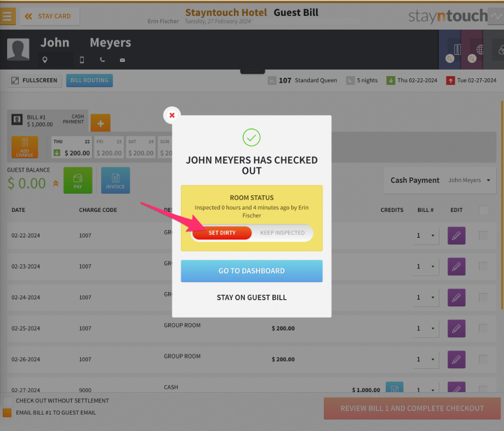Click the email envelope icon
The width and height of the screenshot is (504, 431).
pos(123,60)
